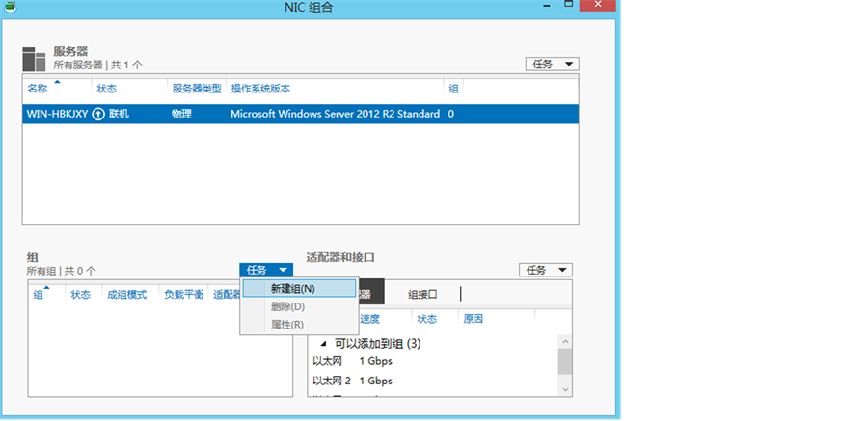Sort groups by 负载平衡 column
This screenshot has height=421, width=868.
point(183,295)
